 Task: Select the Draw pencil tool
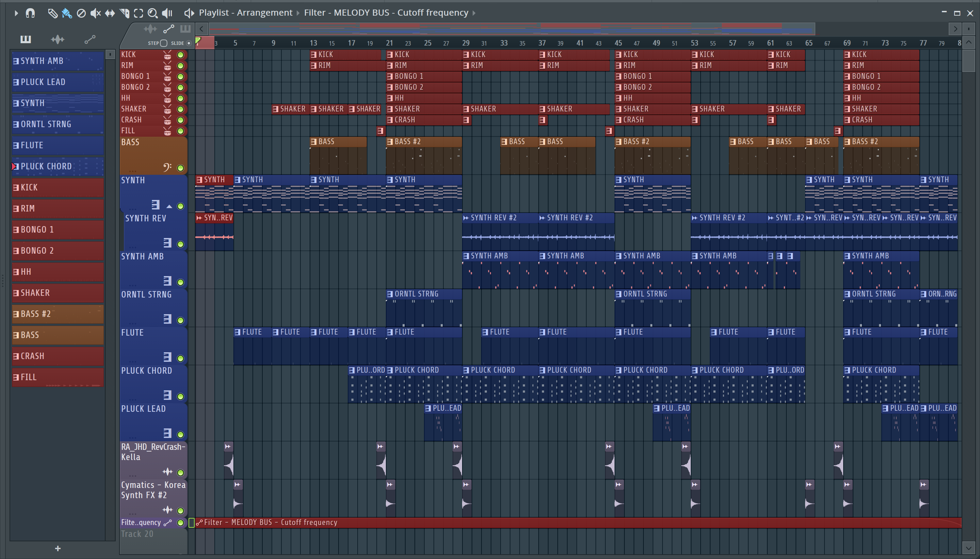[x=52, y=13]
